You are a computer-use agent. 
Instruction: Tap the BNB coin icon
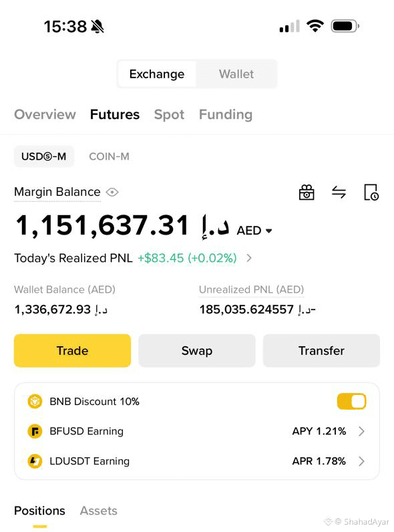coord(35,402)
